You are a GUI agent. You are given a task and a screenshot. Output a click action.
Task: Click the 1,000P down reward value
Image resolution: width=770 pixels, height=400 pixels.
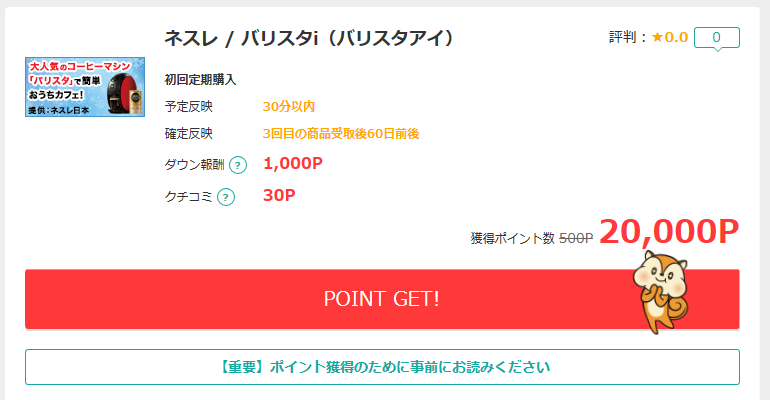[x=293, y=163]
